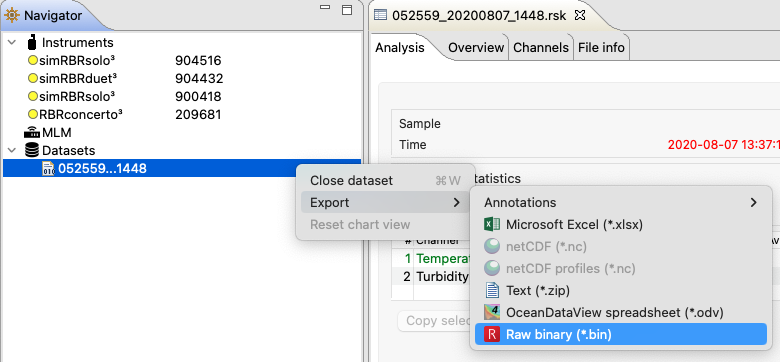Click the Excel icon in export submenu
Viewport: 780px width, 362px height.
coord(491,224)
